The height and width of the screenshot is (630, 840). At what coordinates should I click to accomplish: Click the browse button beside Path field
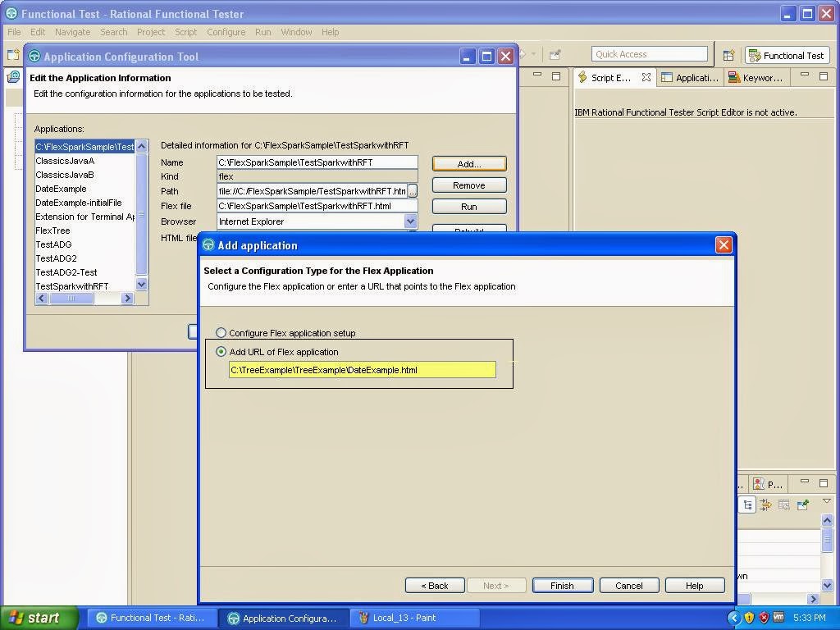[413, 191]
